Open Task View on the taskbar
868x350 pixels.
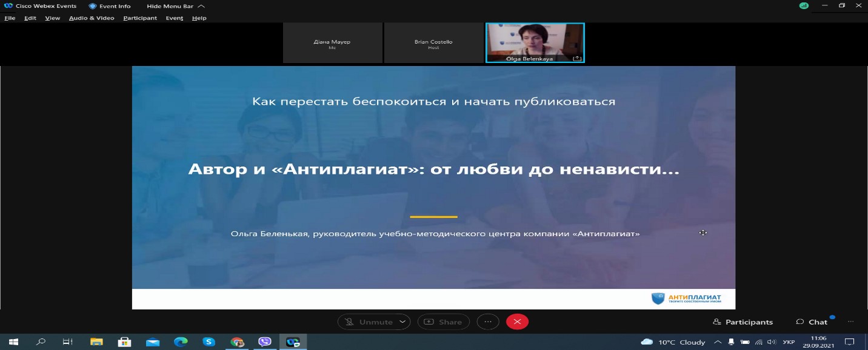tap(68, 342)
